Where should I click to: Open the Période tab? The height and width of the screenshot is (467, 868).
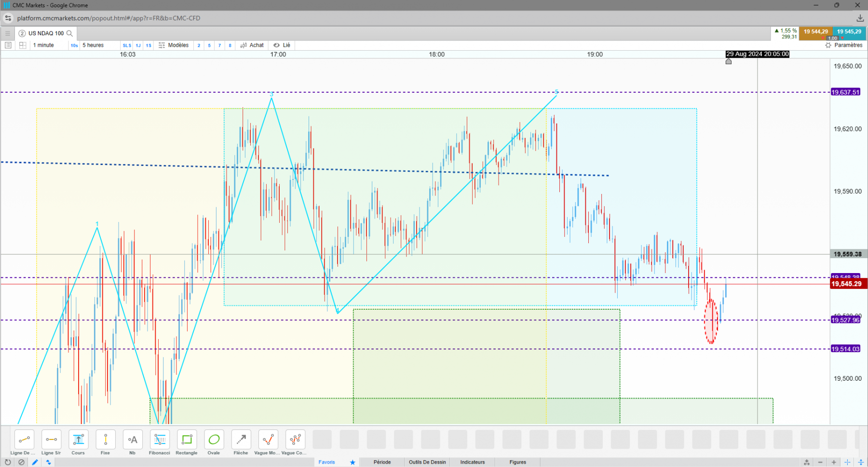[x=382, y=462]
